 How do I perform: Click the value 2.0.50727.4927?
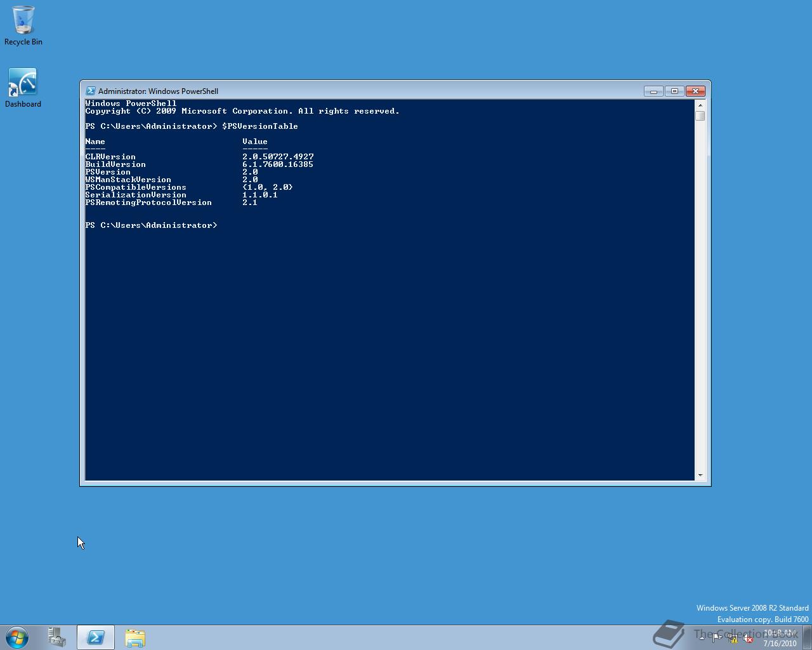point(278,157)
